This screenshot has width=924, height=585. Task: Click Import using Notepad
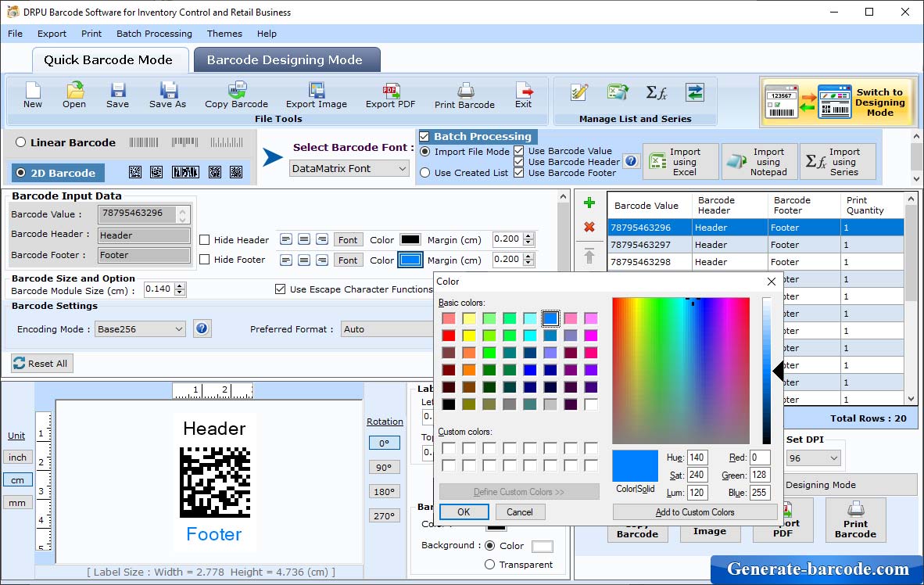click(x=760, y=162)
